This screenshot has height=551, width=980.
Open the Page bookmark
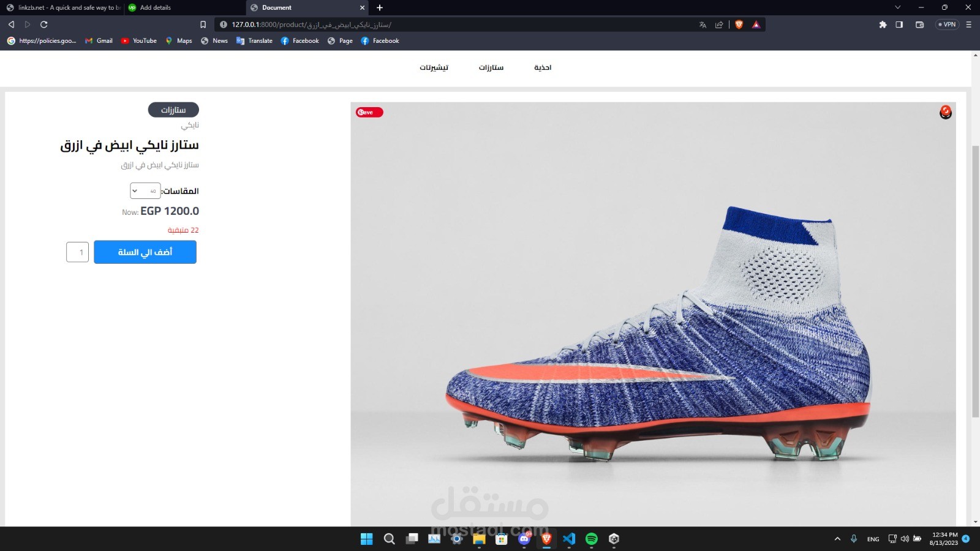click(x=340, y=41)
